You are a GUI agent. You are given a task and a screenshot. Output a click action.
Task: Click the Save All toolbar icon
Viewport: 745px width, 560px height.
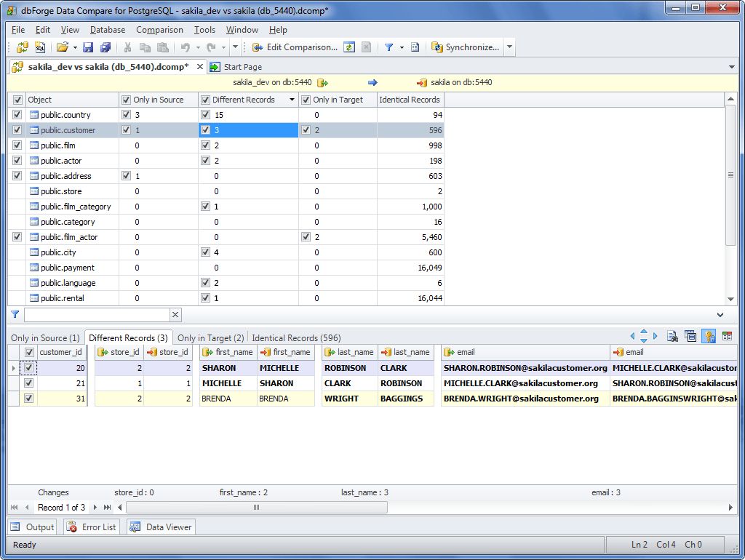(x=105, y=47)
